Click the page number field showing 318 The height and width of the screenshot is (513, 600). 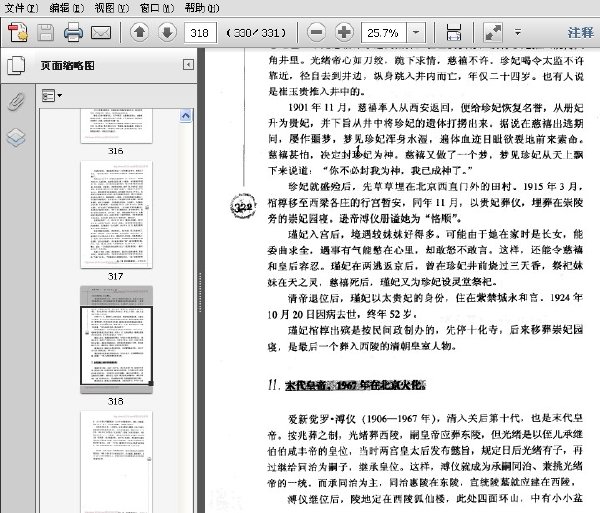point(200,33)
